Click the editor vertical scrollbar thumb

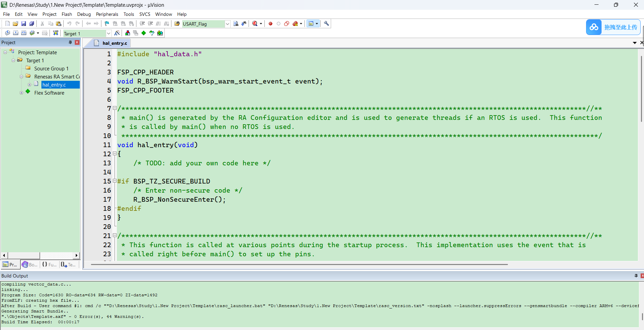coord(641,89)
